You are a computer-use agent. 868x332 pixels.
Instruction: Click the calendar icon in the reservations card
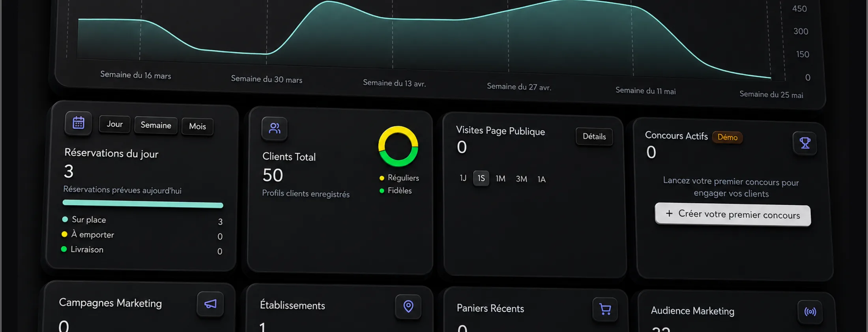(78, 123)
